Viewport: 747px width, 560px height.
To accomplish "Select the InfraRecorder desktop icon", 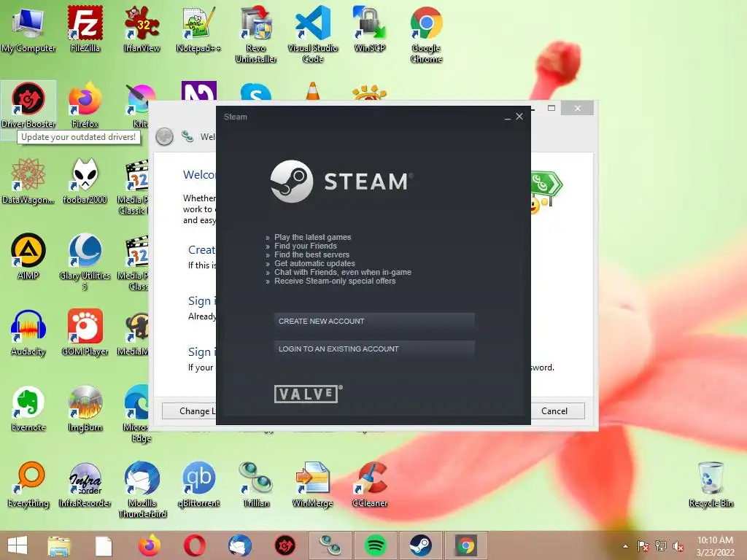I will click(85, 484).
